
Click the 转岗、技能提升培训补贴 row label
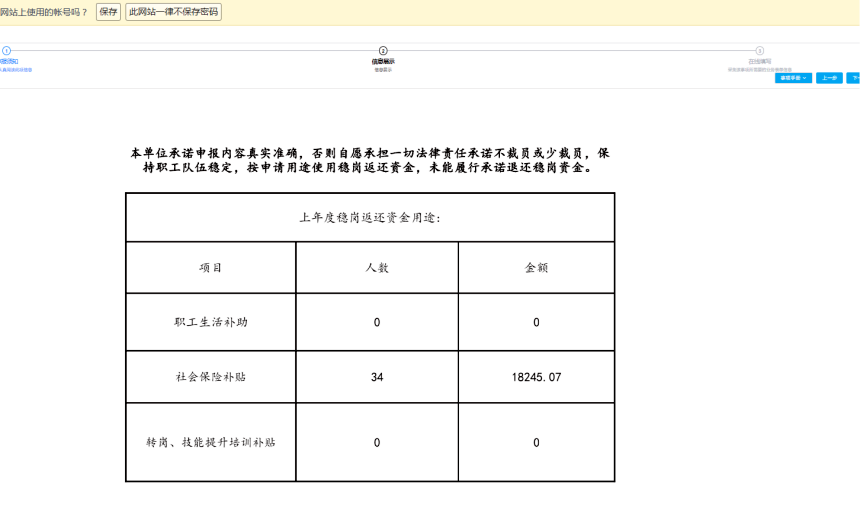point(211,442)
